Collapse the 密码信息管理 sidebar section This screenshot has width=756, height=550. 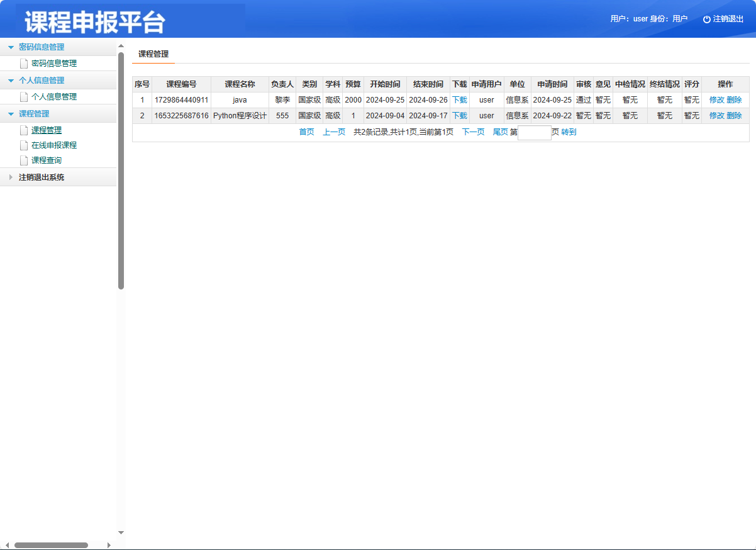coord(9,47)
